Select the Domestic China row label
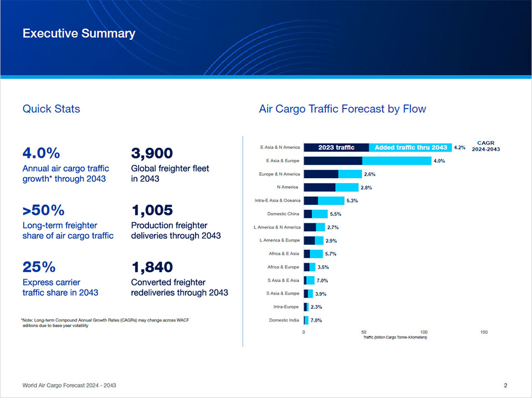Viewport: 532px width, 398px height. tap(284, 214)
